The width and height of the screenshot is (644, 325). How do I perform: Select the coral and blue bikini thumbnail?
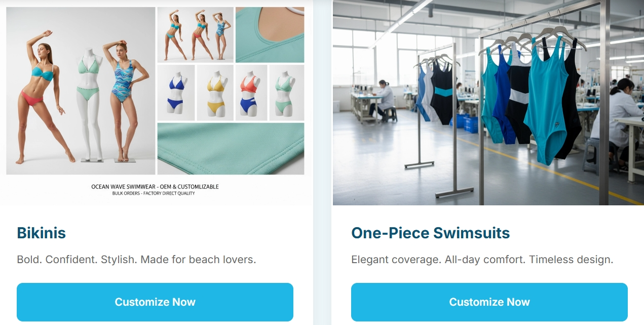[x=251, y=93]
